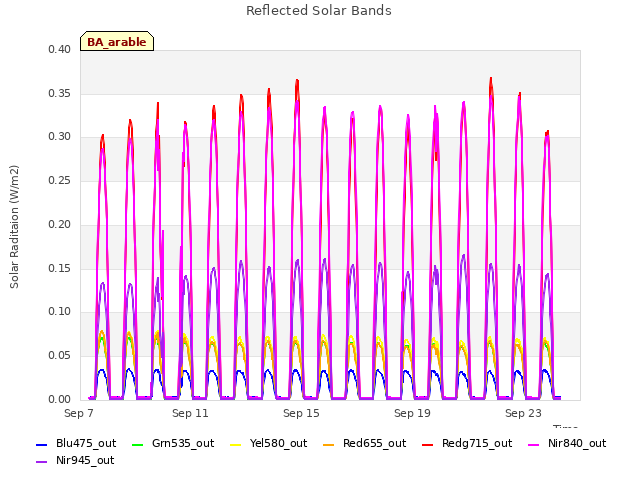Viewport: 640px width, 480px height.
Task: Toggle the Grn535_out legend entry
Action: (173, 444)
